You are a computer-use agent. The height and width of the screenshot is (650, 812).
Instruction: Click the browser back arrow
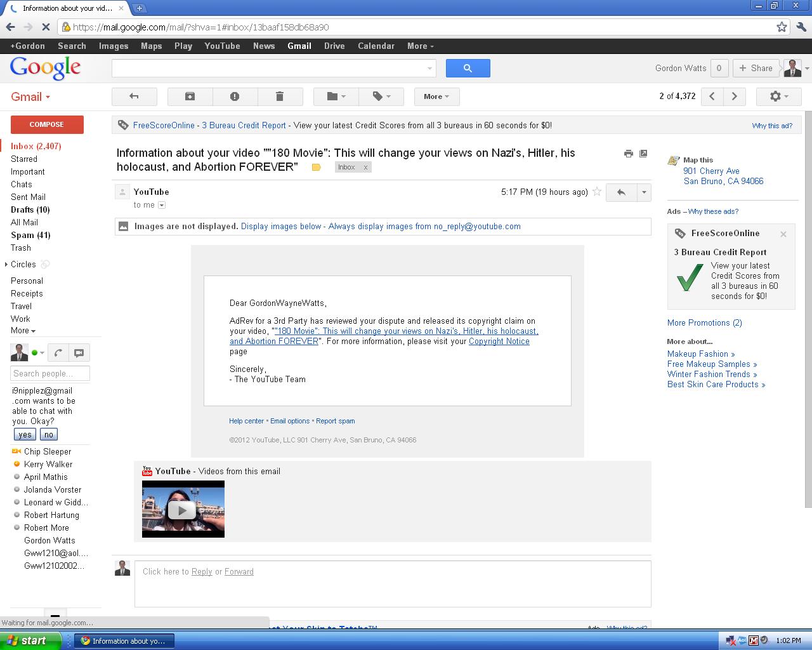pyautogui.click(x=10, y=27)
